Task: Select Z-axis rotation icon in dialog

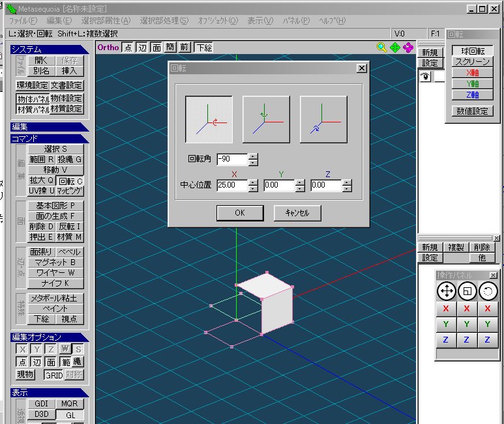Action: (x=323, y=119)
